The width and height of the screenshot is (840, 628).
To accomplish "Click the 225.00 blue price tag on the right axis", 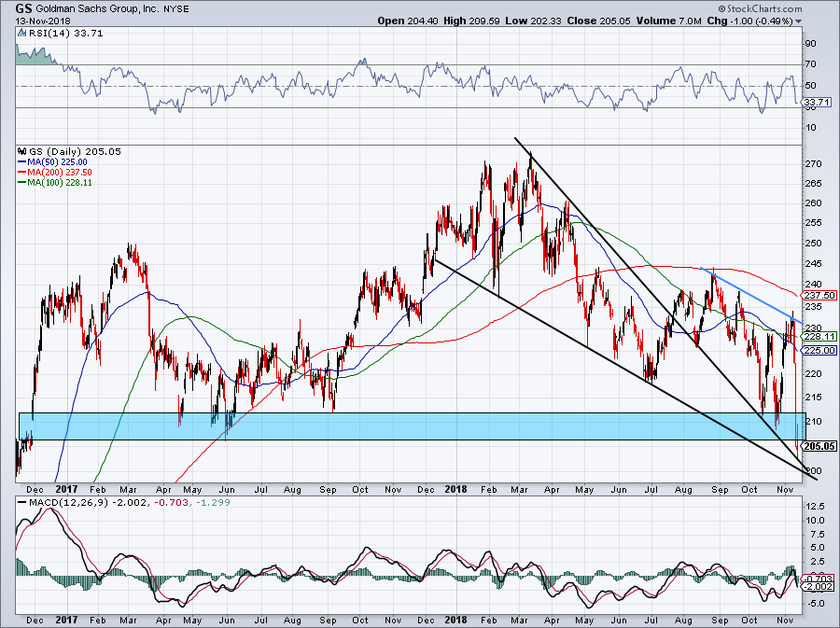I will pos(819,351).
